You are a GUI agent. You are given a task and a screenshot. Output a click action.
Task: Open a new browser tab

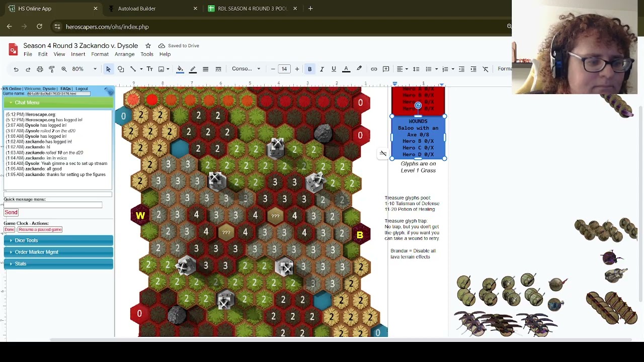pyautogui.click(x=310, y=9)
